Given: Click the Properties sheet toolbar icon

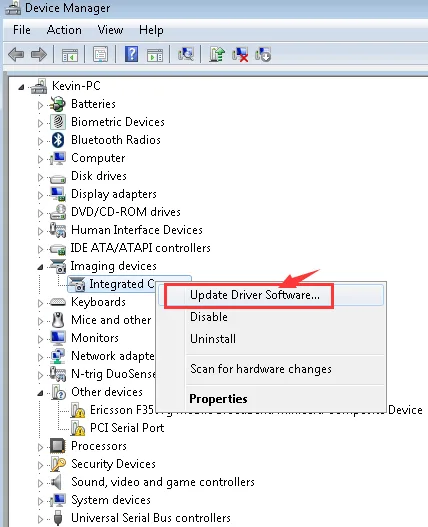Looking at the screenshot, I should (100, 54).
